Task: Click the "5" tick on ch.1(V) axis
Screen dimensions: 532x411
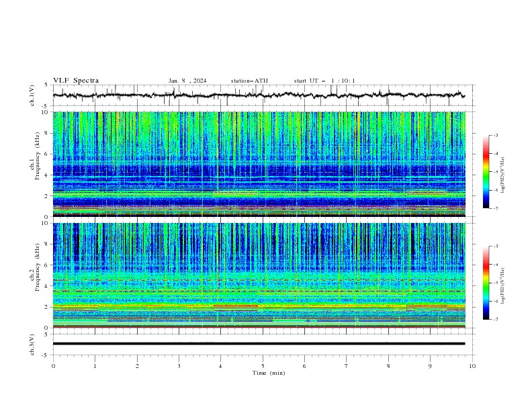Action: [x=46, y=85]
